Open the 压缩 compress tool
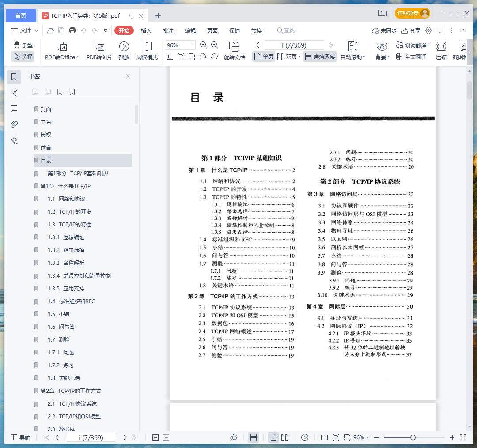 click(441, 51)
